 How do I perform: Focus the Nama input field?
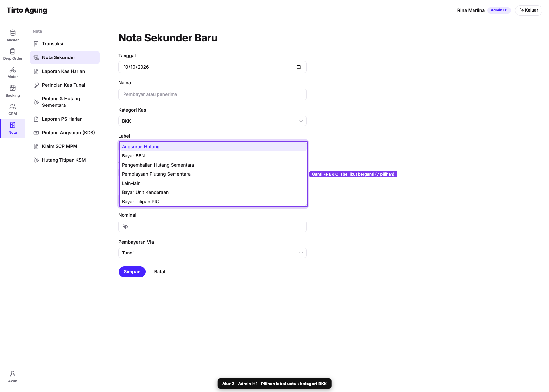pyautogui.click(x=212, y=94)
